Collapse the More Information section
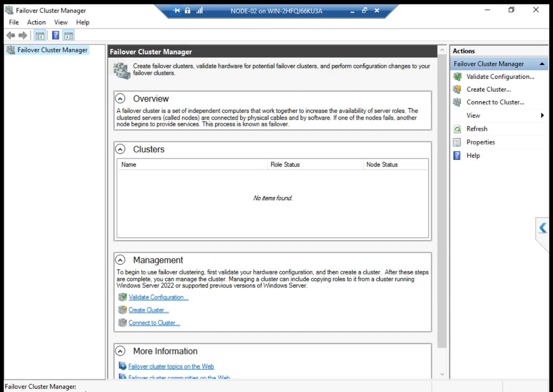This screenshot has height=392, width=553. pyautogui.click(x=120, y=351)
